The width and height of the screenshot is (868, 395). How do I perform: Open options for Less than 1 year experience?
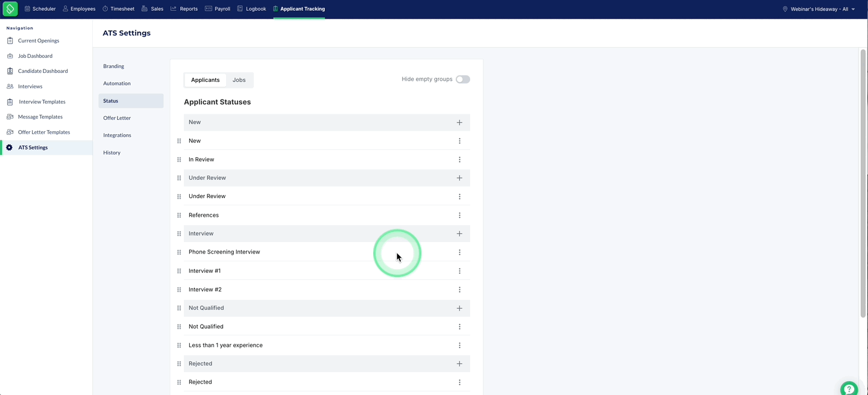[x=459, y=346]
